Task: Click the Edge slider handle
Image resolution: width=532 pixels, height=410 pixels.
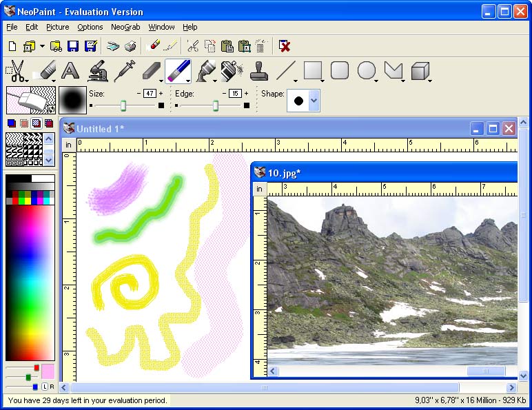Action: point(216,105)
